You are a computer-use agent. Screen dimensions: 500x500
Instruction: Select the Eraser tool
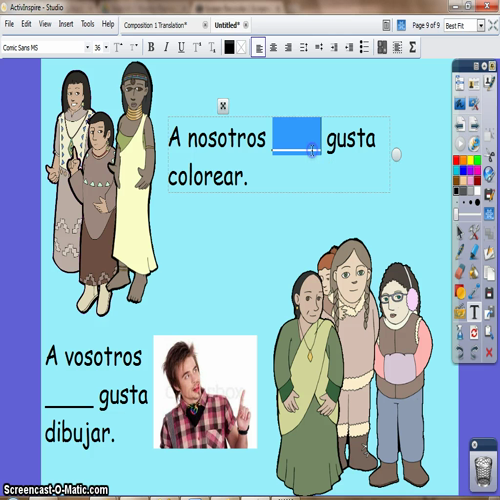pos(460,272)
